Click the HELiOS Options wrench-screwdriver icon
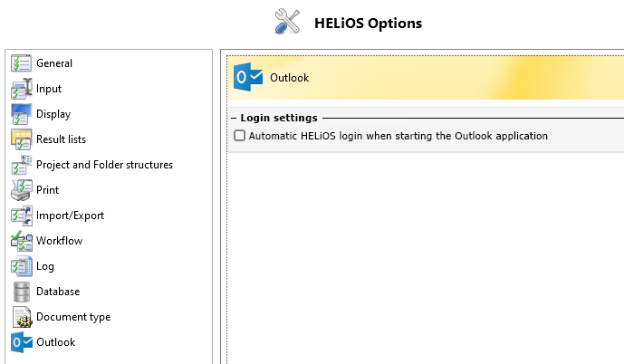624x364 pixels. point(287,22)
